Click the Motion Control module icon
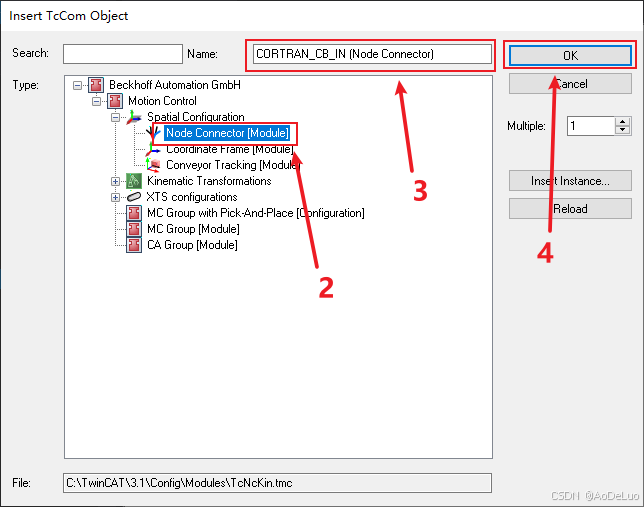The width and height of the screenshot is (644, 507). tap(115, 101)
